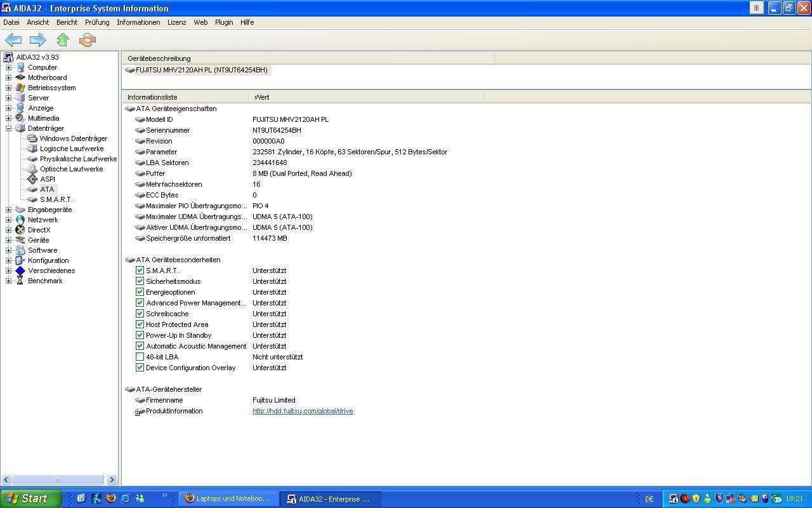Select the Datenträger tree node icon
Screen dimensions: 812x508
coord(20,128)
